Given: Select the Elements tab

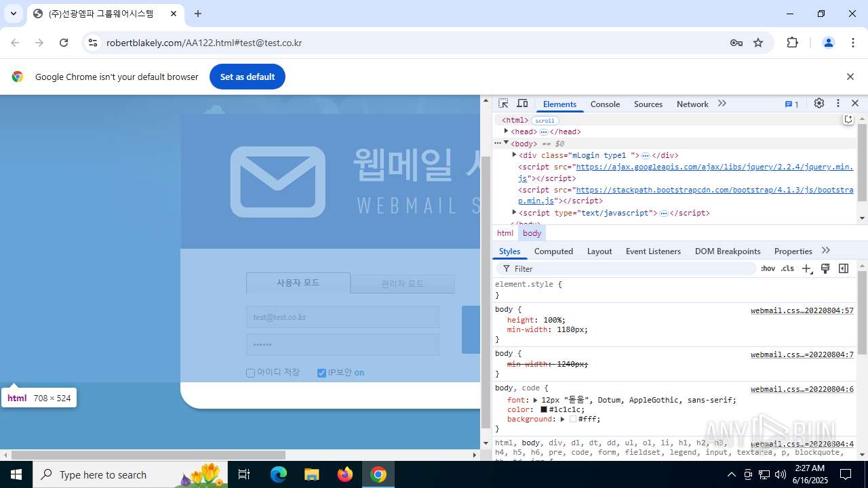Looking at the screenshot, I should click(559, 104).
